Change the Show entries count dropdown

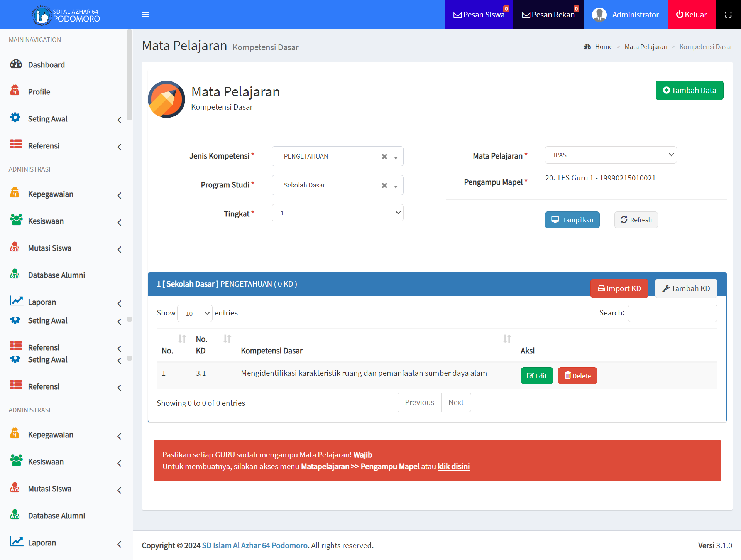tap(195, 313)
